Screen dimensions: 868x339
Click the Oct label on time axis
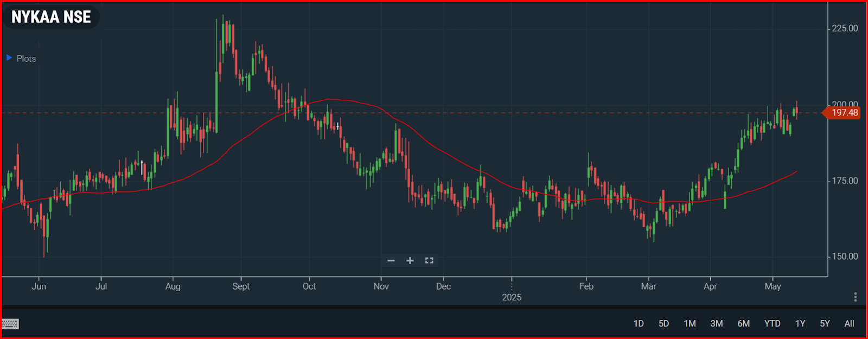pos(309,286)
